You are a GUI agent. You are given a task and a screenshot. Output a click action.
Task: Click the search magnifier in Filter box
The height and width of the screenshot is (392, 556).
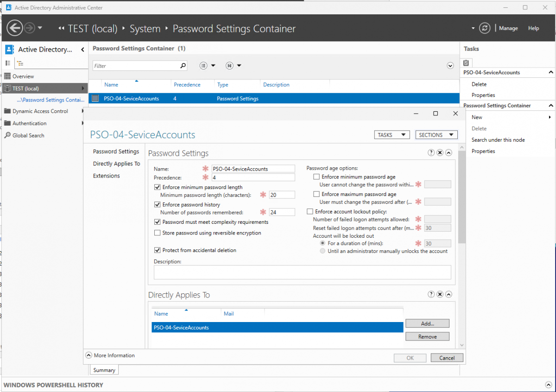tap(183, 66)
